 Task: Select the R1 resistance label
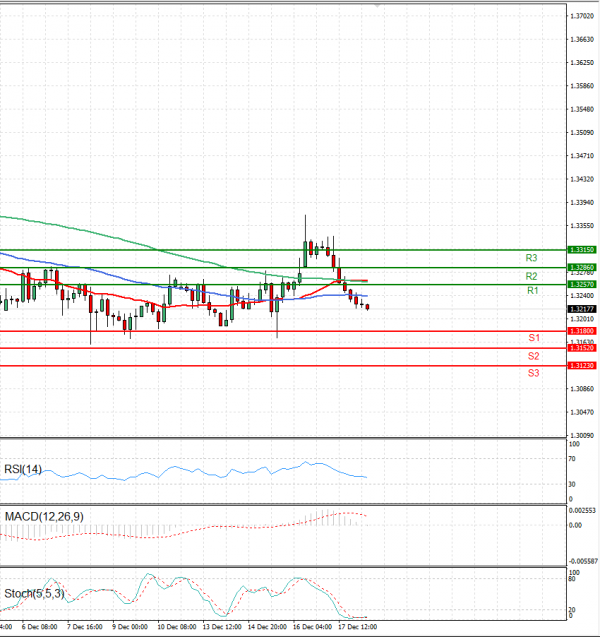point(533,290)
